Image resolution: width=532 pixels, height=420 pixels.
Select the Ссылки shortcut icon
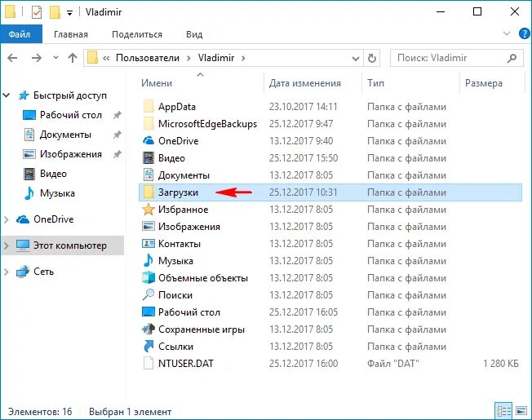[x=149, y=346]
